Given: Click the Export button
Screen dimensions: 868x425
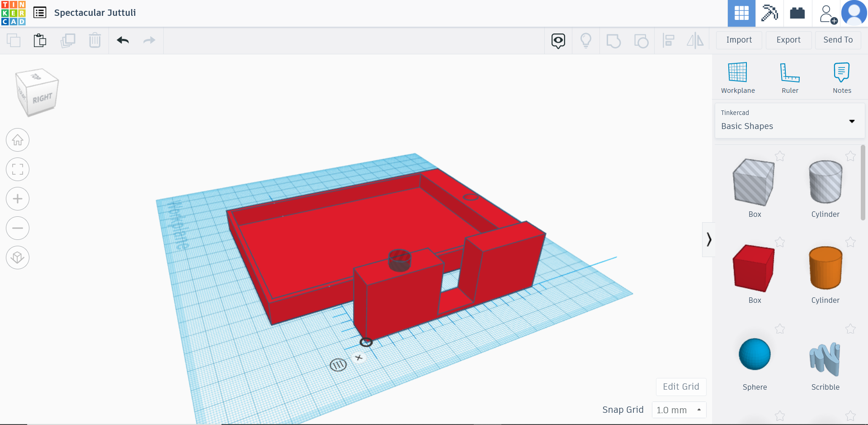Looking at the screenshot, I should (788, 40).
